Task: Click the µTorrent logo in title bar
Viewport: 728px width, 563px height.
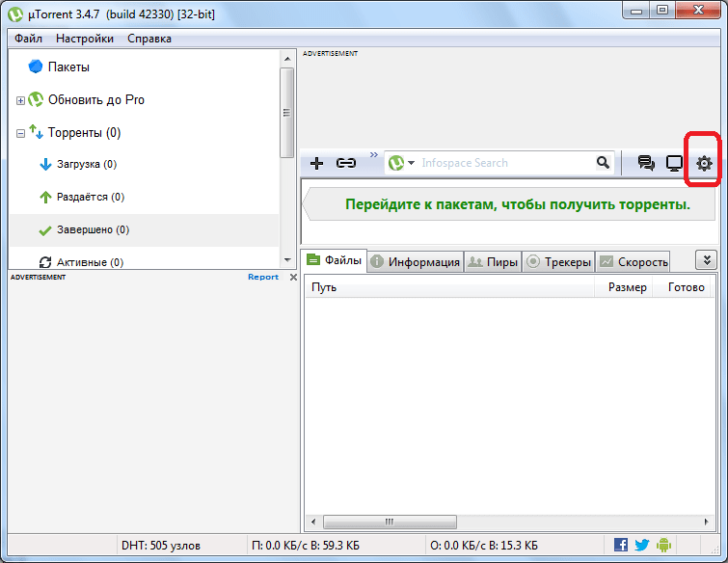Action: pos(15,14)
